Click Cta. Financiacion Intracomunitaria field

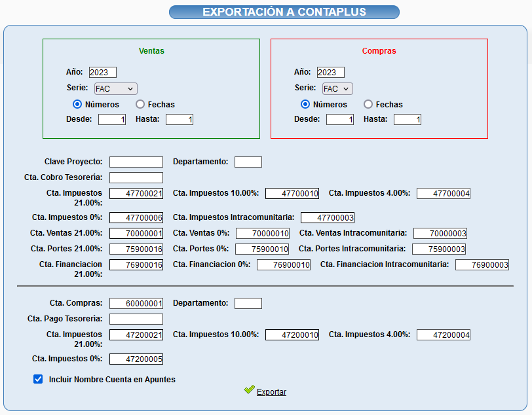tap(482, 265)
